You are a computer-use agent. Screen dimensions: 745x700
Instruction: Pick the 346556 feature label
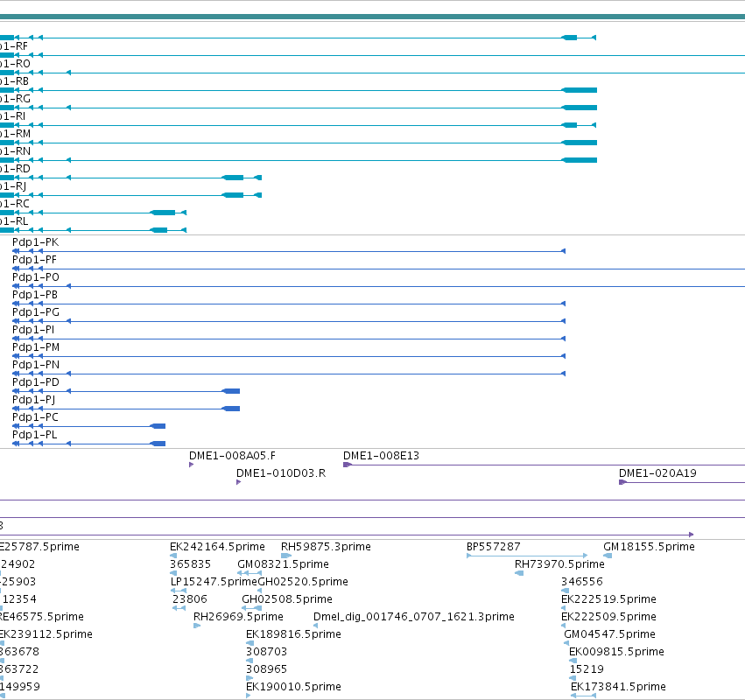(x=582, y=582)
